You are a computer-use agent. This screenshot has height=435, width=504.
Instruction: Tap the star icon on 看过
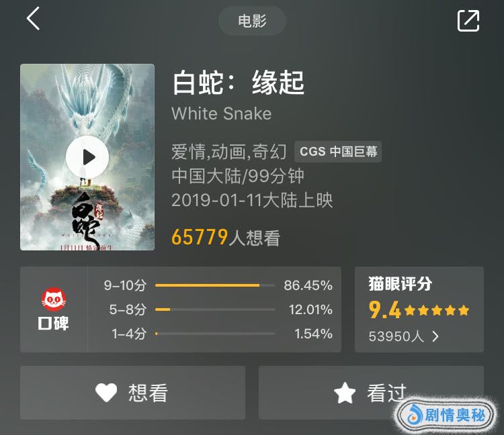tap(345, 392)
